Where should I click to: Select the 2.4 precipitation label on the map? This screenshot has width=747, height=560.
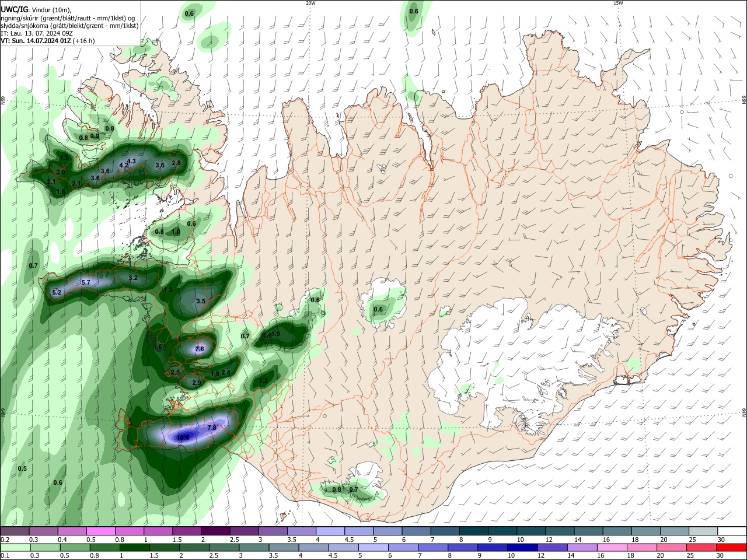pos(226,372)
